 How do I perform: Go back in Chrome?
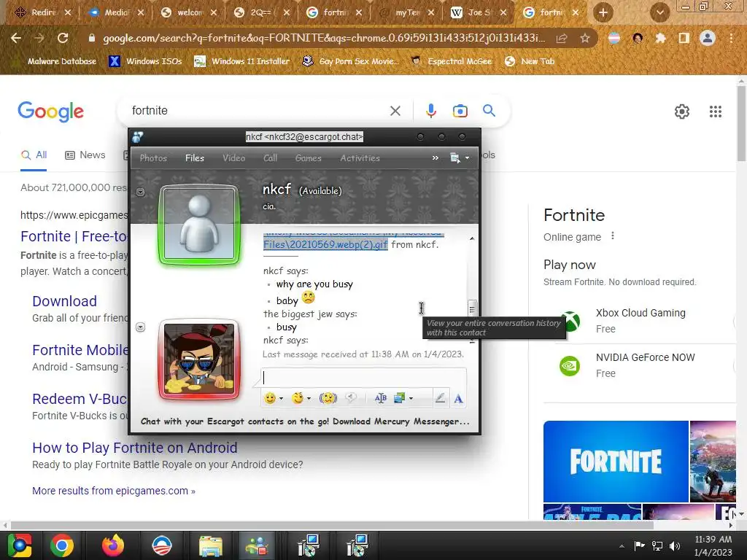point(16,38)
